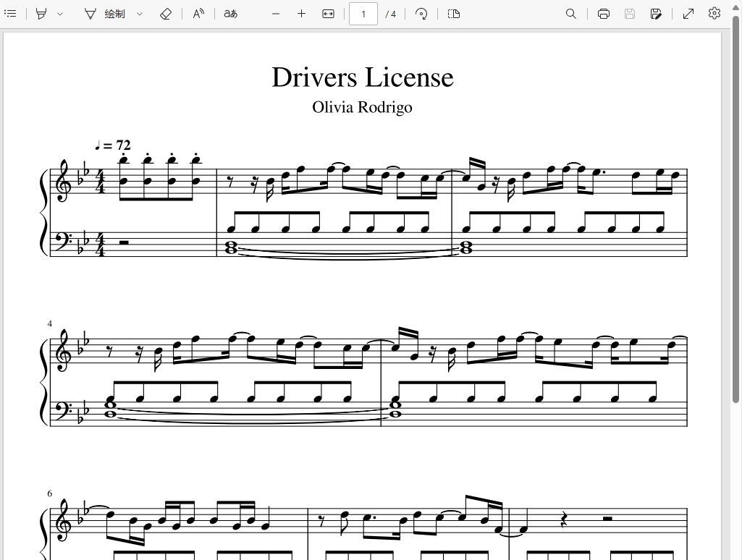Rotate the document
Viewport: 742px width, 560px height.
click(x=421, y=14)
